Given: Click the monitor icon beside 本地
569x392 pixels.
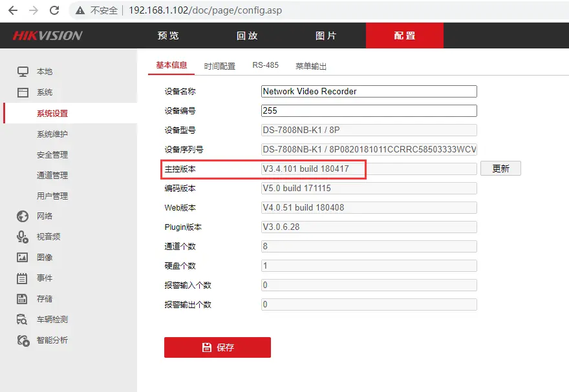Looking at the screenshot, I should (23, 72).
